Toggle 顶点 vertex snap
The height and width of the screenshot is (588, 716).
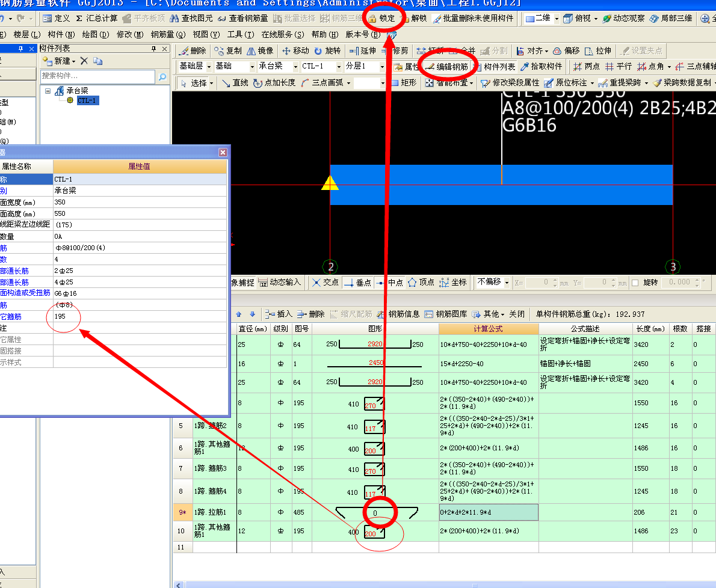click(x=421, y=283)
